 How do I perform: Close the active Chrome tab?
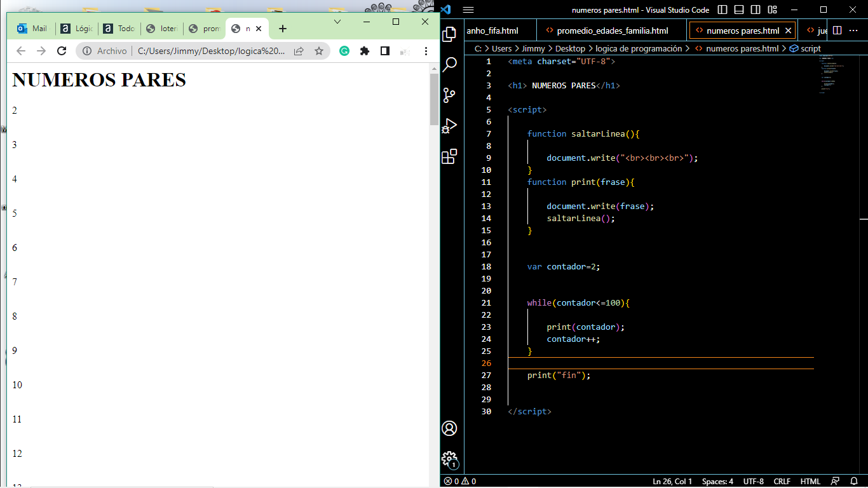point(259,29)
